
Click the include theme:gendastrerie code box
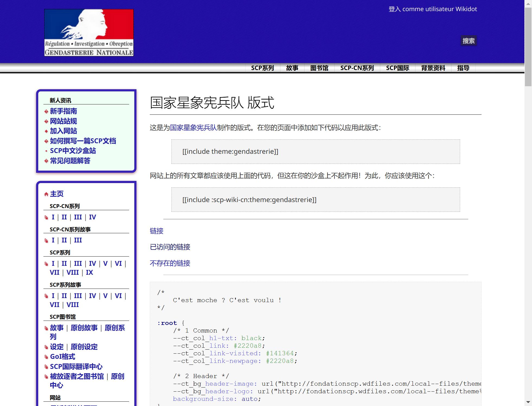click(315, 152)
